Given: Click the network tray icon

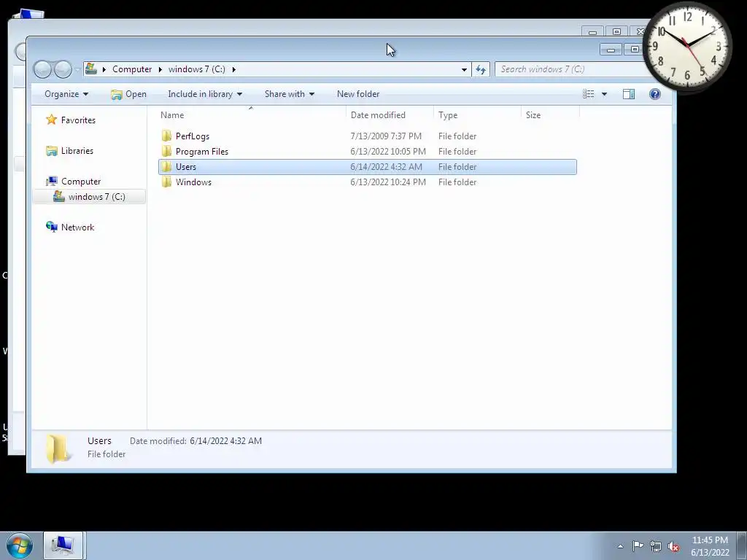Looking at the screenshot, I should click(x=656, y=546).
